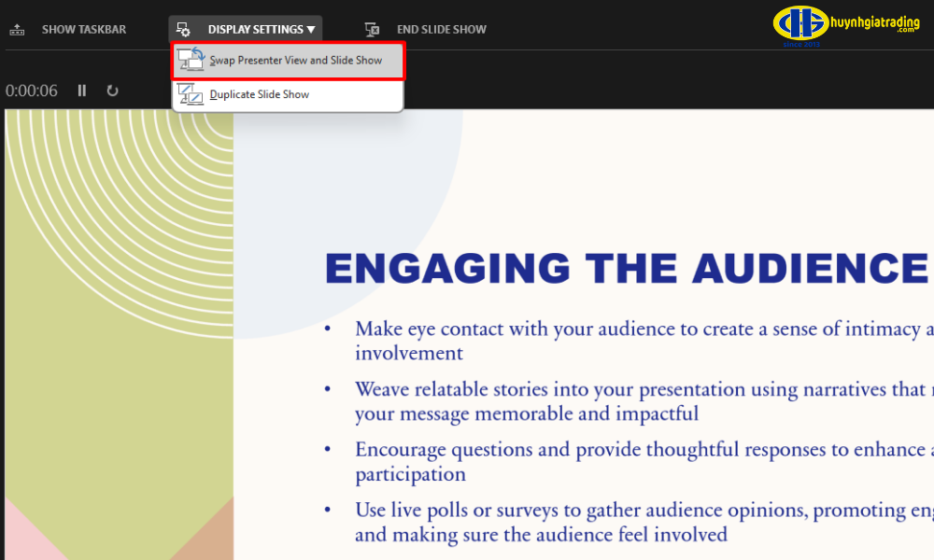Image resolution: width=934 pixels, height=560 pixels.
Task: Pause the presentation timer
Action: click(82, 91)
